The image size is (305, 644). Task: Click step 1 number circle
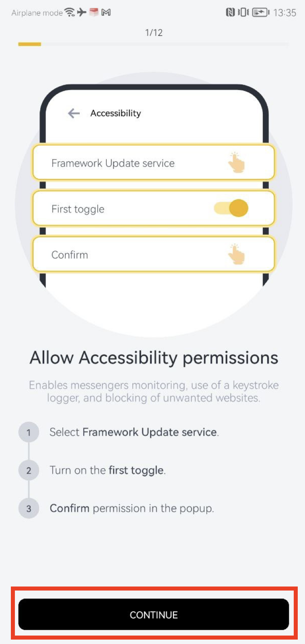[x=29, y=433]
